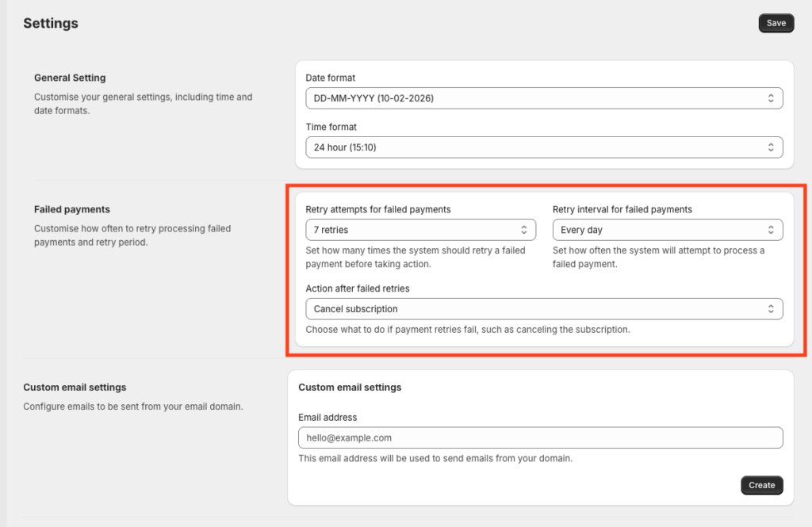Image resolution: width=812 pixels, height=527 pixels.
Task: Click the 'Date format' field label
Action: 331,78
